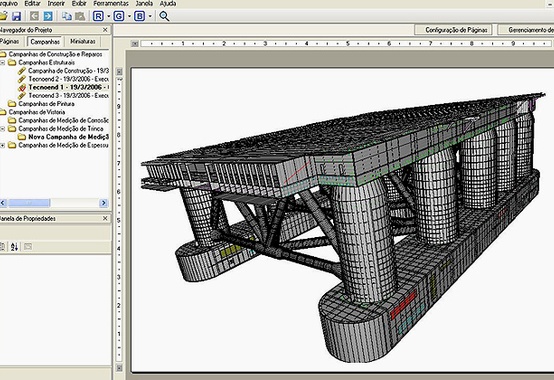This screenshot has height=380, width=554.
Task: Open the Ajuda menu
Action: click(168, 4)
